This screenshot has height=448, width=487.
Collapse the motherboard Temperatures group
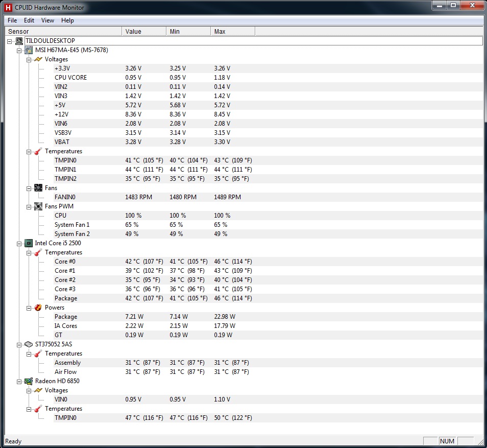[29, 152]
